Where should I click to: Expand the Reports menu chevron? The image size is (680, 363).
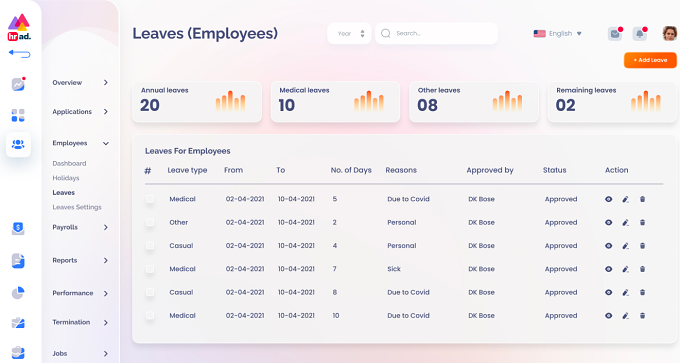tap(105, 260)
